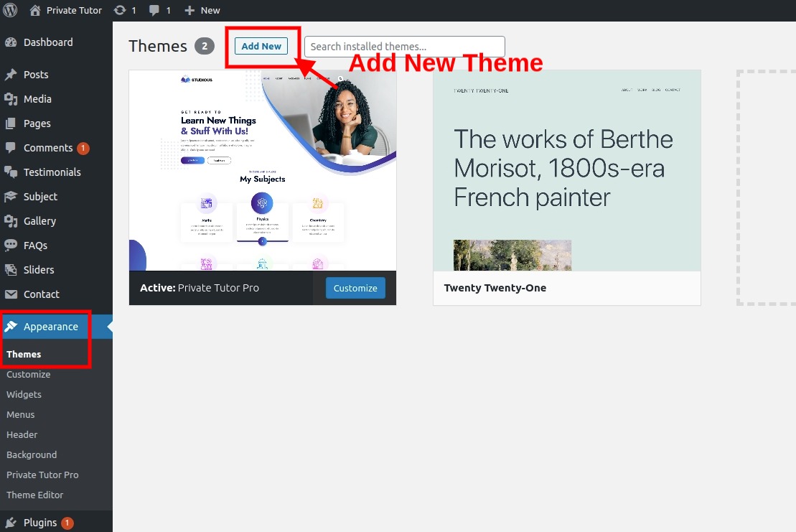Click the Appearance paintbrush icon

(x=11, y=327)
